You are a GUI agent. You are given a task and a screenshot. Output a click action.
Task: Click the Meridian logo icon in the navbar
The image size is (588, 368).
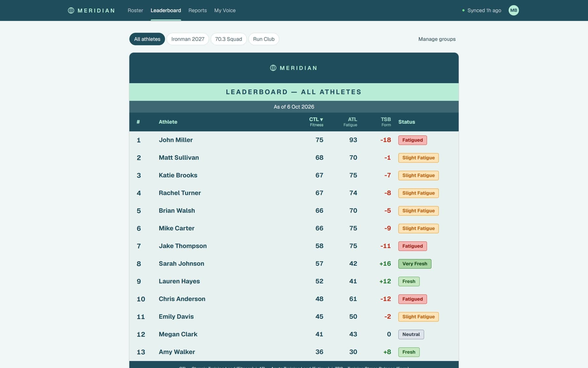[x=71, y=10]
